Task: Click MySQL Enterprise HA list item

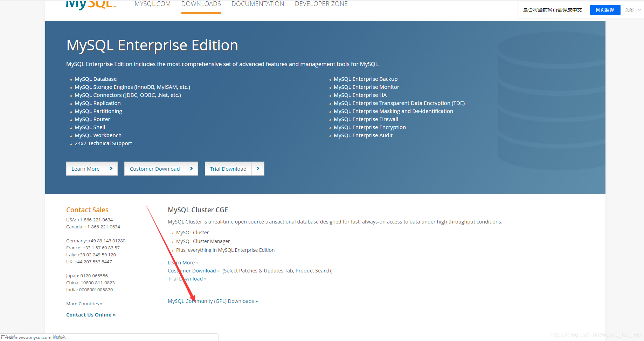Action: pyautogui.click(x=360, y=95)
